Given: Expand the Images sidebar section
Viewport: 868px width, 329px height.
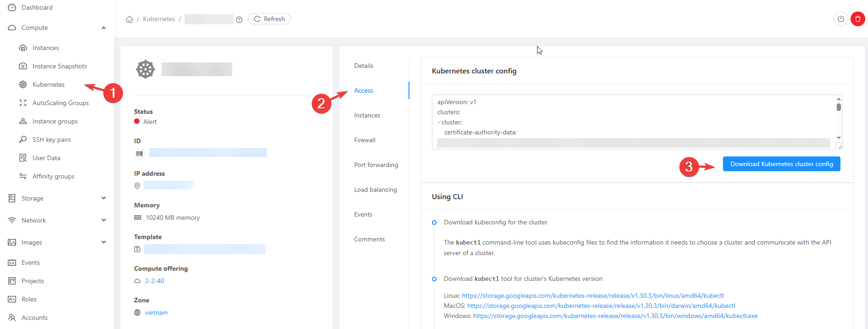Looking at the screenshot, I should coord(104,242).
